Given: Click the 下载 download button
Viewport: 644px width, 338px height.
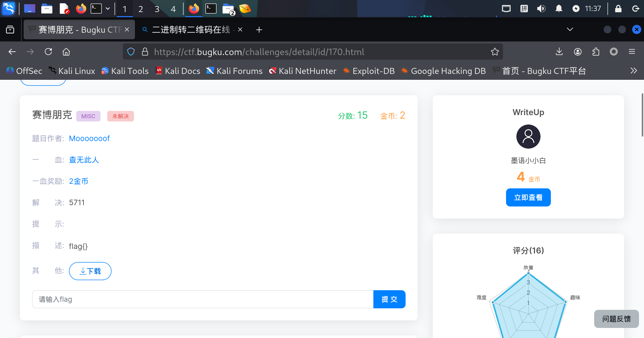Looking at the screenshot, I should [x=90, y=271].
